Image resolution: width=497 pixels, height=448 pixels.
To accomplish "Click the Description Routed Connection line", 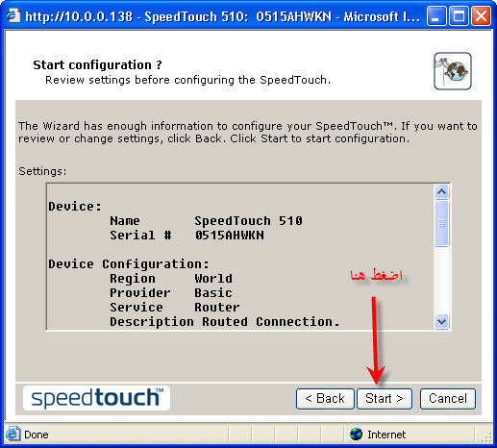I will (224, 322).
